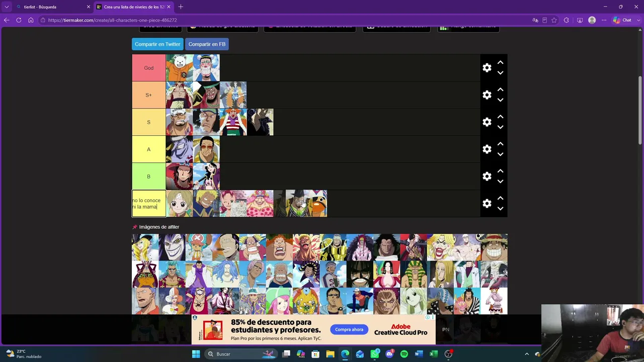Share the tier list on Twitter
The height and width of the screenshot is (362, 644).
pyautogui.click(x=157, y=44)
